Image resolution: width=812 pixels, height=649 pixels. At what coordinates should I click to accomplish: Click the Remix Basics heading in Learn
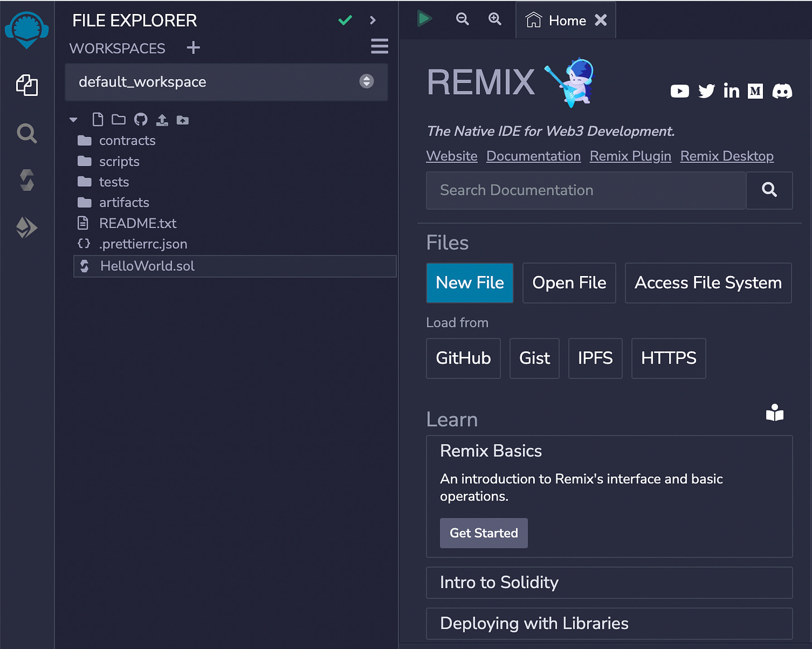tap(491, 451)
